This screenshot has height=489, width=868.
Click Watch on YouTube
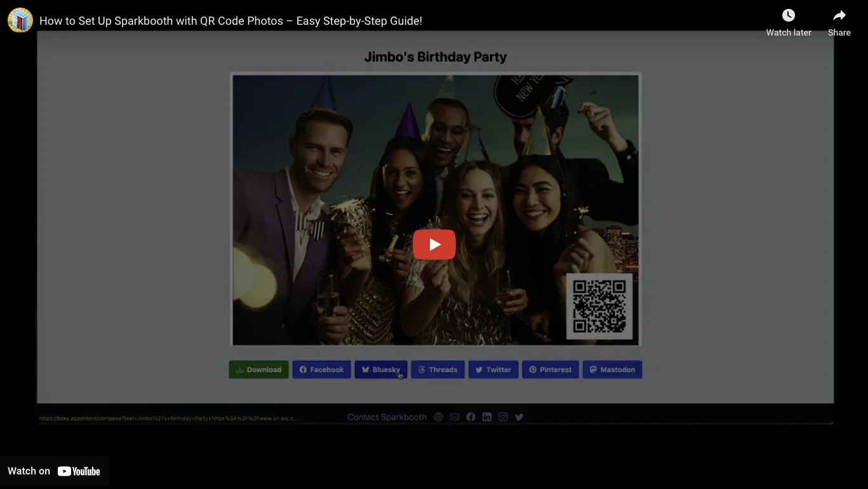(54, 471)
